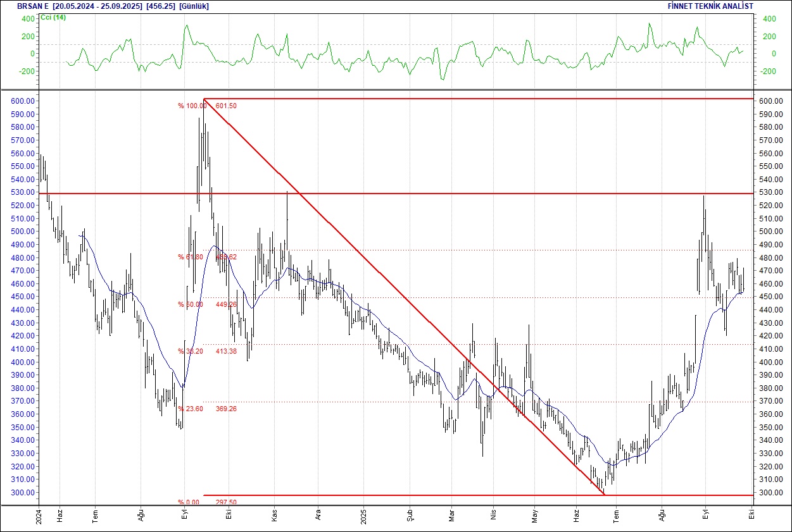
Task: Select the % 61.80 Fibonacci level label
Action: pos(190,257)
